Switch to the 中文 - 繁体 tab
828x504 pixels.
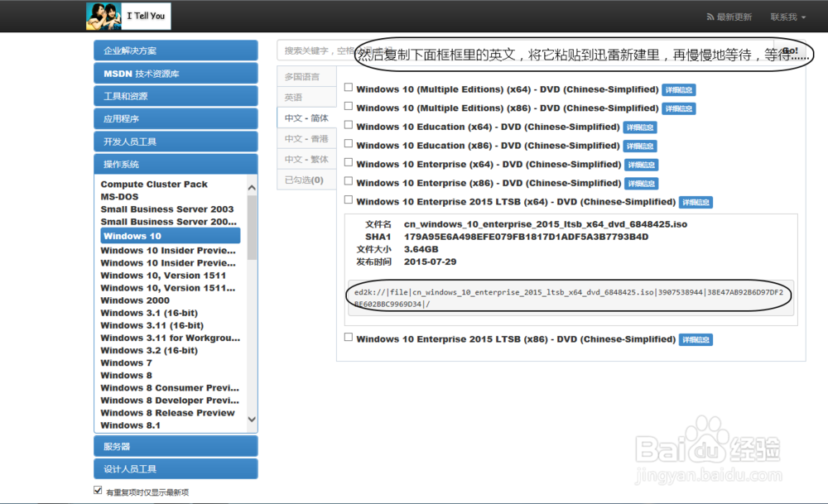point(307,159)
